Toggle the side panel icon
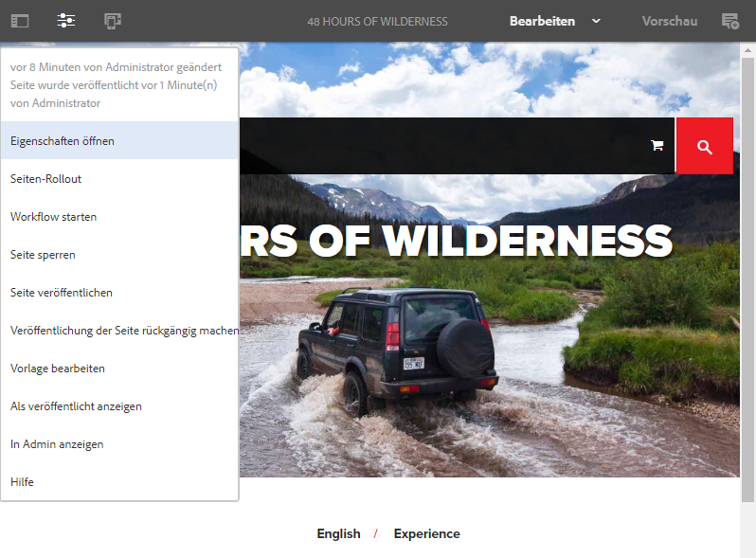Screen dimensions: 756x558 (20, 21)
